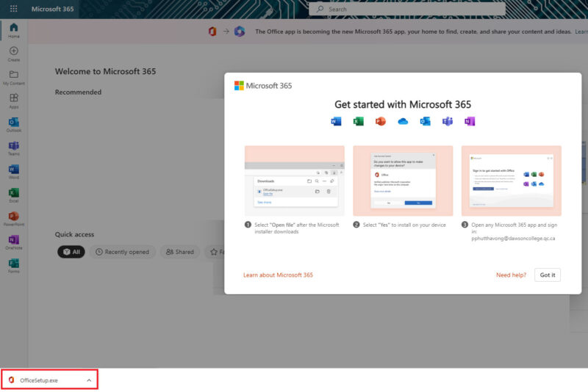Viewport: 588px width, 392px height.
Task: Click the Excel icon in the dialog
Action: [x=358, y=121]
